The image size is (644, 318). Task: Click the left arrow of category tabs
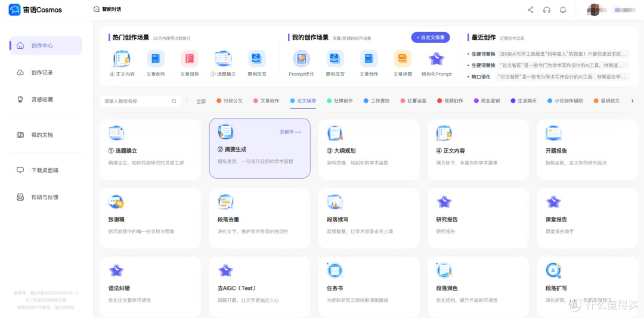click(187, 101)
